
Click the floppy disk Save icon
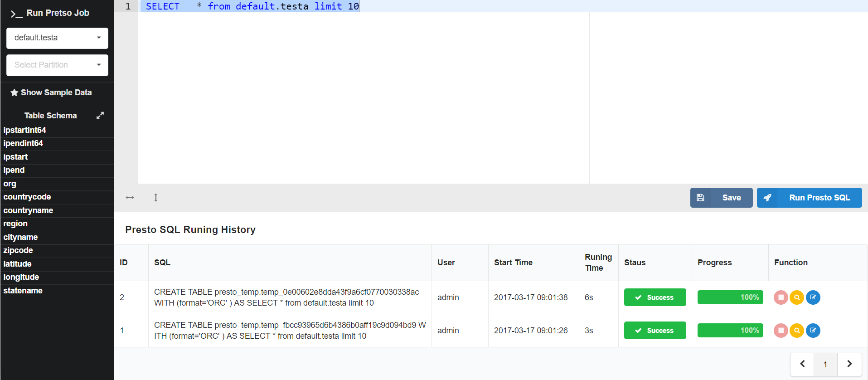(700, 198)
